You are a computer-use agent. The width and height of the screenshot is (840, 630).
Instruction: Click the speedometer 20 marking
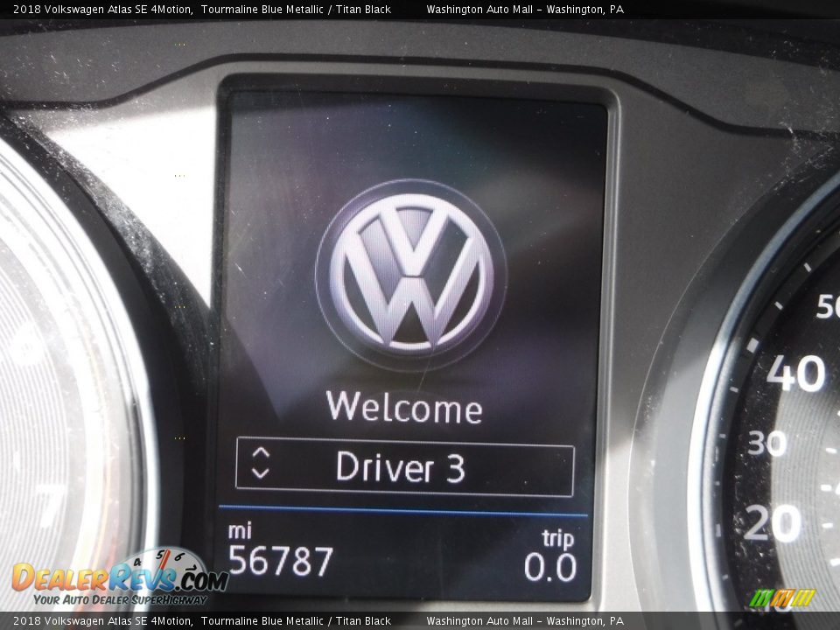point(772,522)
